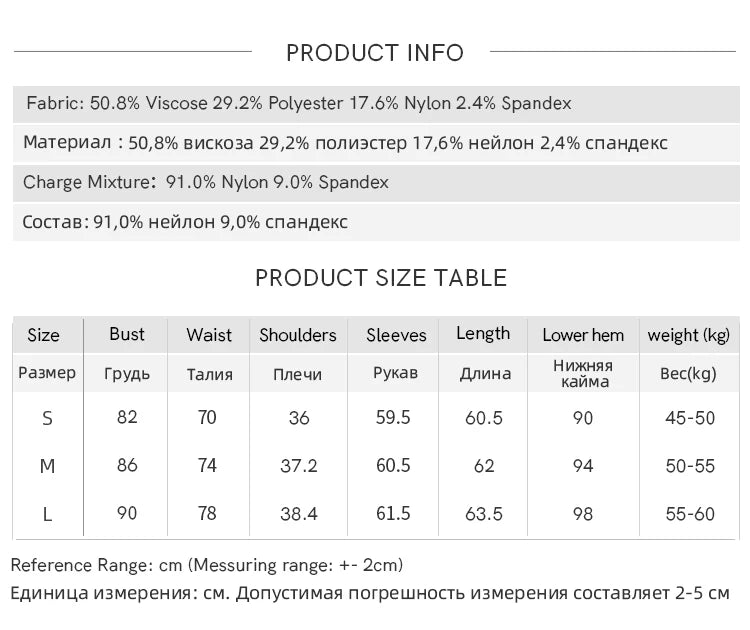Image resolution: width=750 pixels, height=630 pixels.
Task: Click the PRODUCT INFO heading
Action: point(375,53)
